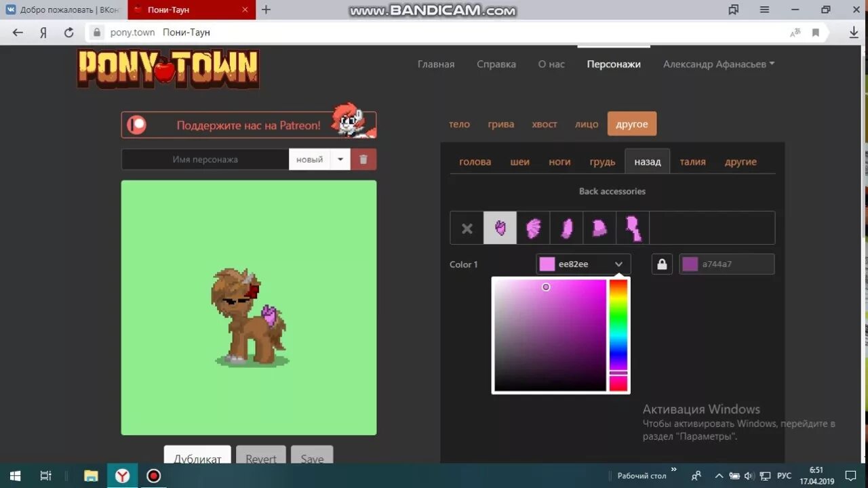Click the Save button
The image size is (868, 488).
[x=312, y=455]
